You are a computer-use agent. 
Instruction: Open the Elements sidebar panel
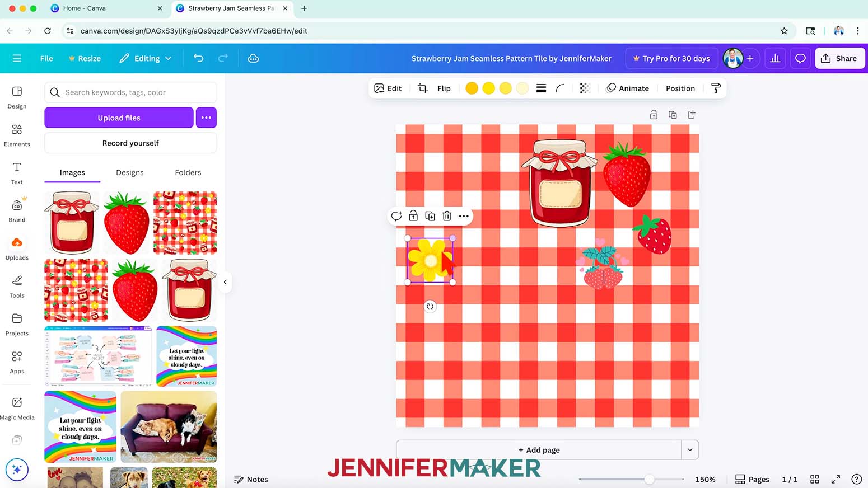[17, 135]
